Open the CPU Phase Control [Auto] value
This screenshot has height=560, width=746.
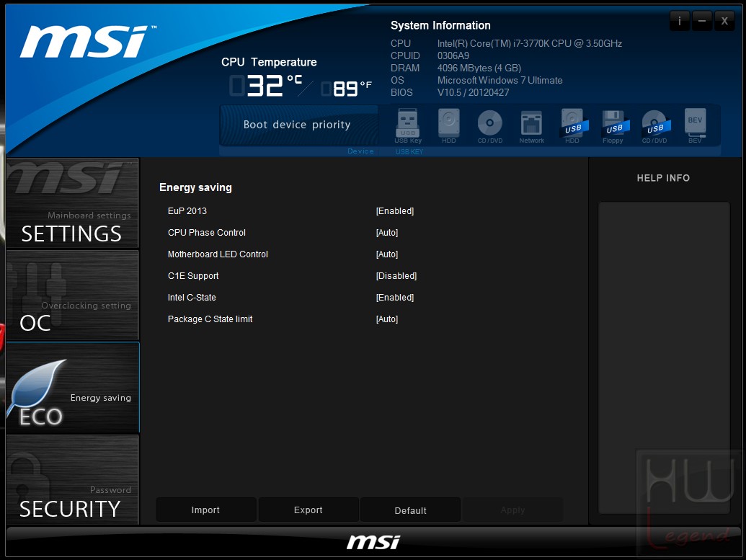click(x=387, y=233)
